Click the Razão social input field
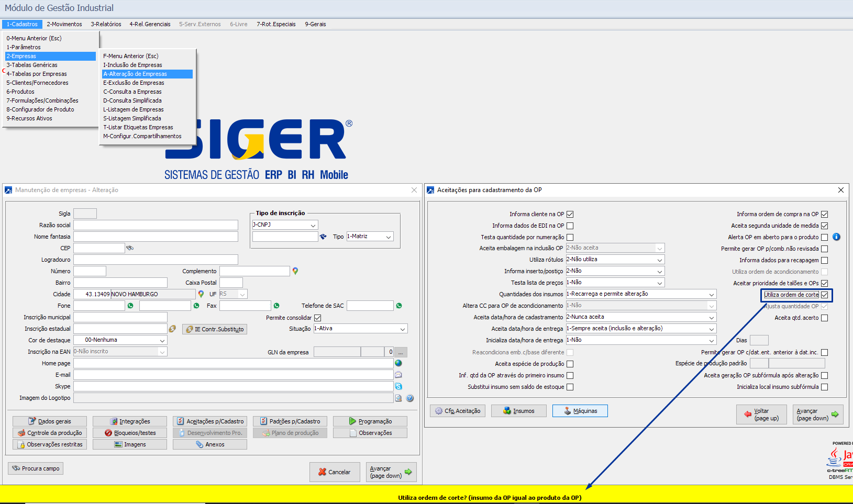This screenshot has height=504, width=853. (156, 225)
